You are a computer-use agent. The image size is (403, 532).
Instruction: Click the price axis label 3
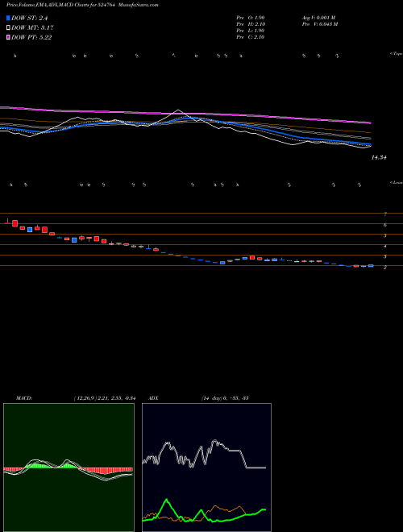385,257
